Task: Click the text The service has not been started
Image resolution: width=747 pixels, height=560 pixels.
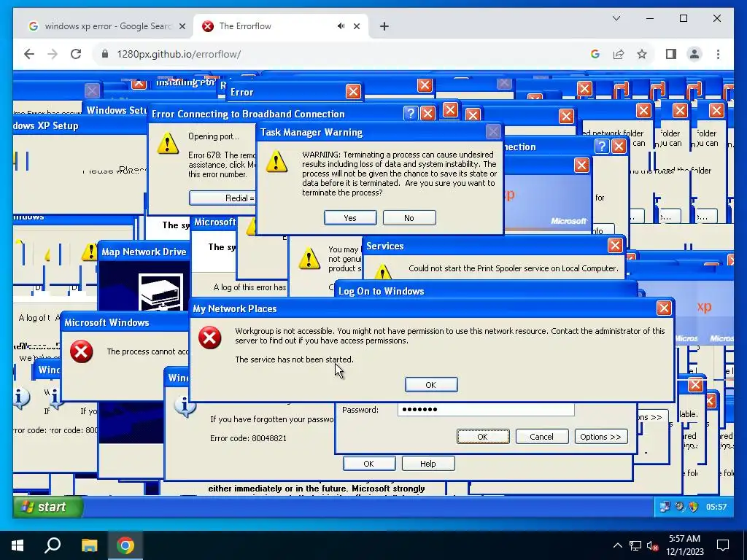Action: coord(295,359)
